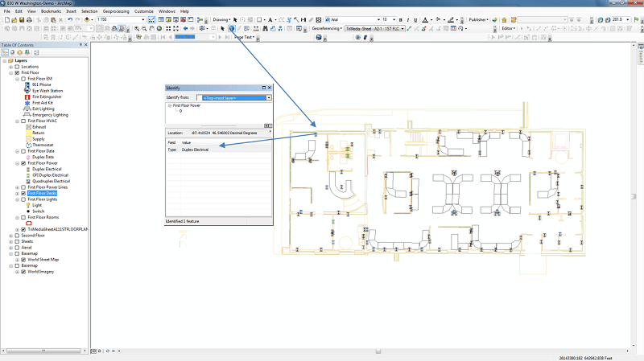
Task: Open the Editor Toolbar icon
Action: click(x=151, y=19)
